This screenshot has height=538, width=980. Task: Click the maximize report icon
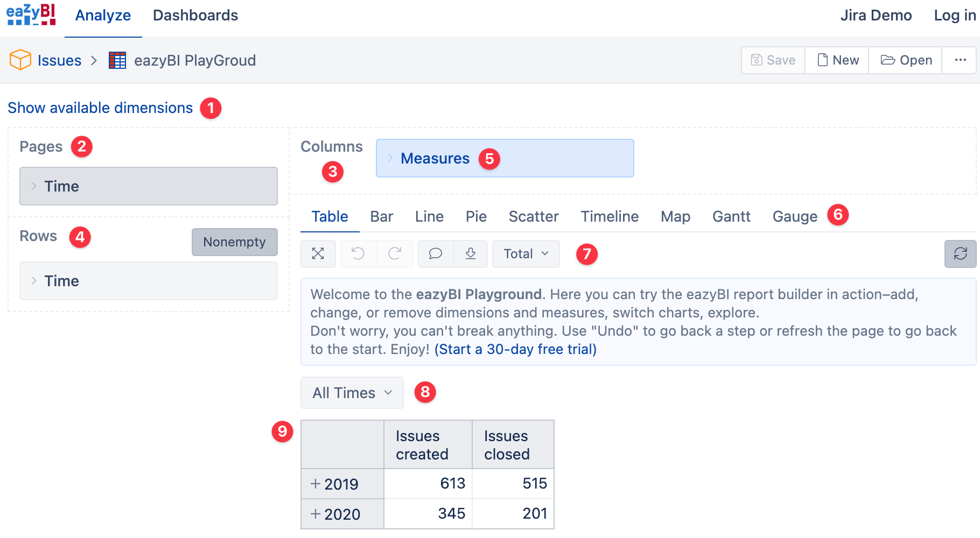click(318, 254)
